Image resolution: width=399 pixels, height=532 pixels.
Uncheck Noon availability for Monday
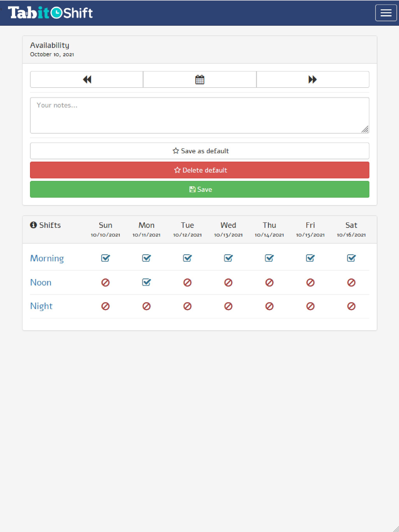click(146, 282)
